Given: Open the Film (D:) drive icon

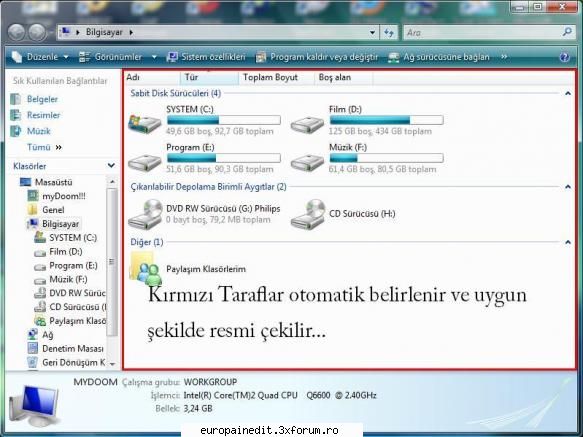Looking at the screenshot, I should click(307, 124).
